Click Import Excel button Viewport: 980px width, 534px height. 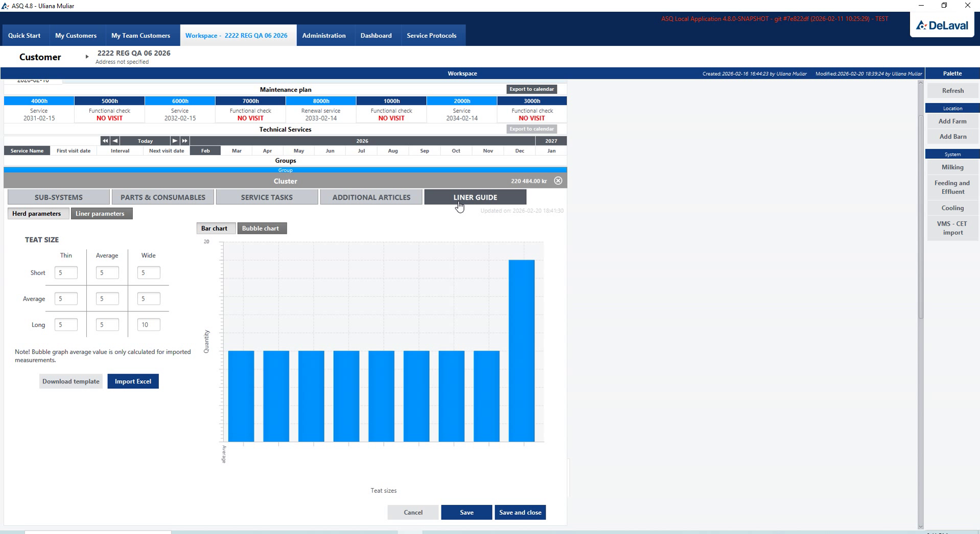pyautogui.click(x=133, y=381)
